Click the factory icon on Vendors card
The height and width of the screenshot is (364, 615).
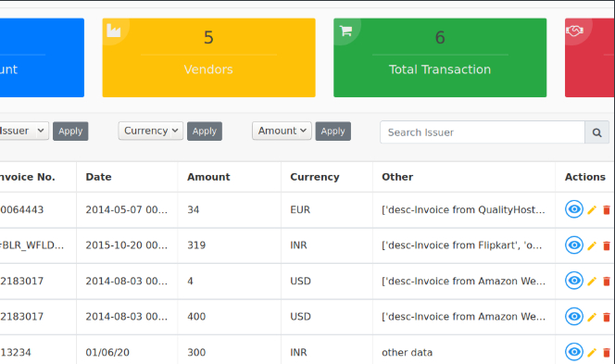114,31
